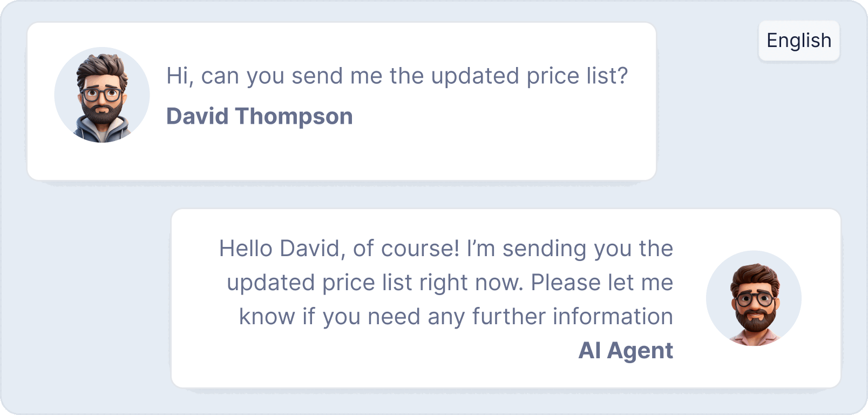Click the word "Hi" in David's message

click(177, 76)
